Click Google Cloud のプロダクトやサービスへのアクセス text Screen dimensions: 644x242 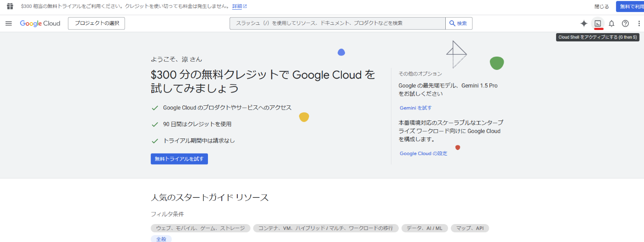click(x=227, y=108)
